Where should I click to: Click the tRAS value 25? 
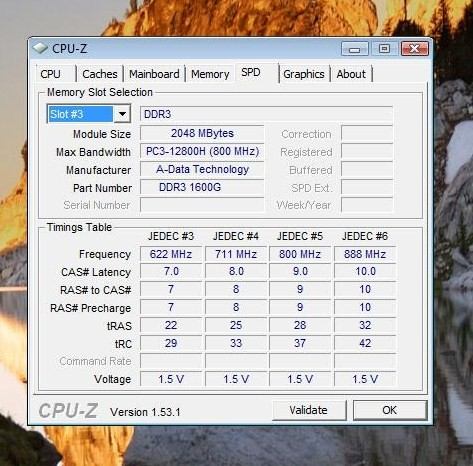(x=236, y=325)
